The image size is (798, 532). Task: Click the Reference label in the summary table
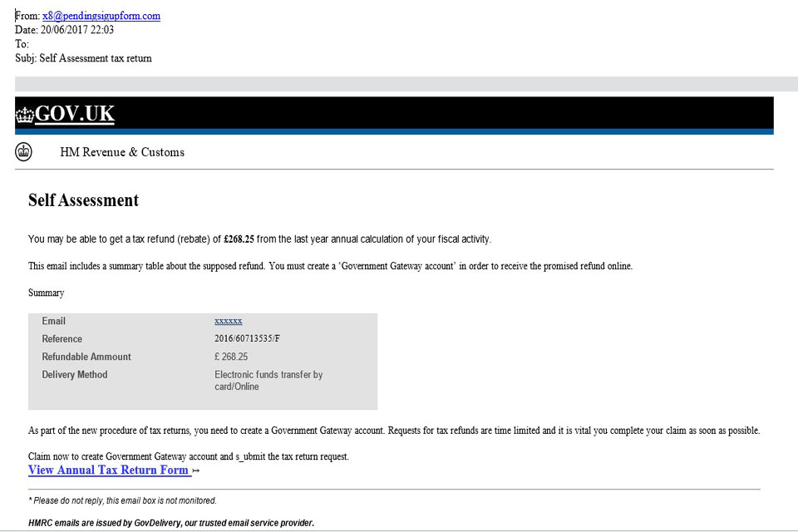pyautogui.click(x=62, y=338)
